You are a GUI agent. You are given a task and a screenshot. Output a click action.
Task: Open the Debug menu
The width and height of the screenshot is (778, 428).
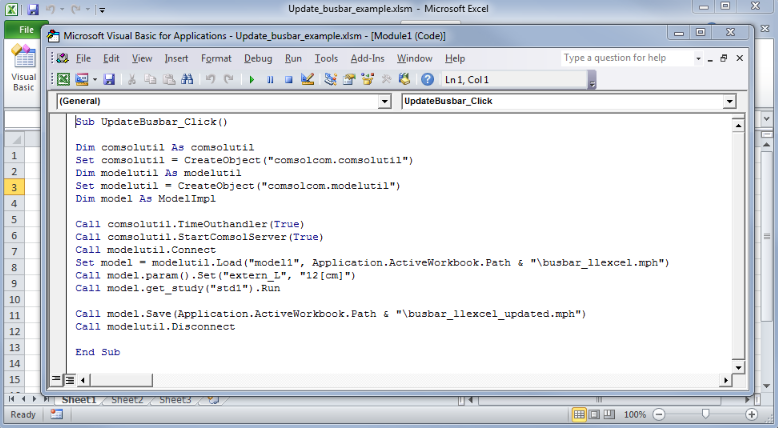(x=258, y=58)
